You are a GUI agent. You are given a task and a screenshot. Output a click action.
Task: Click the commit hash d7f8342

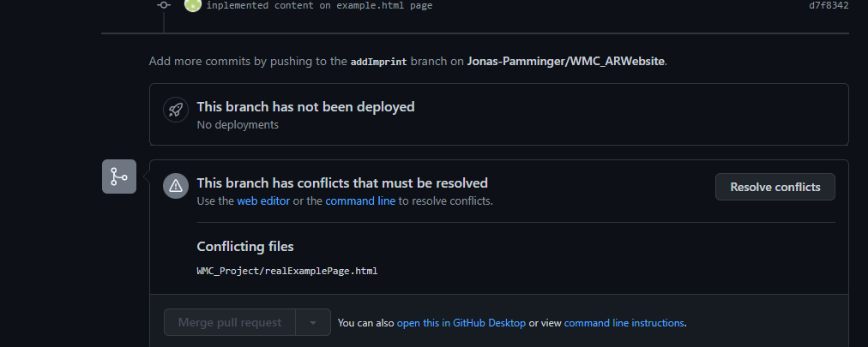pos(829,5)
